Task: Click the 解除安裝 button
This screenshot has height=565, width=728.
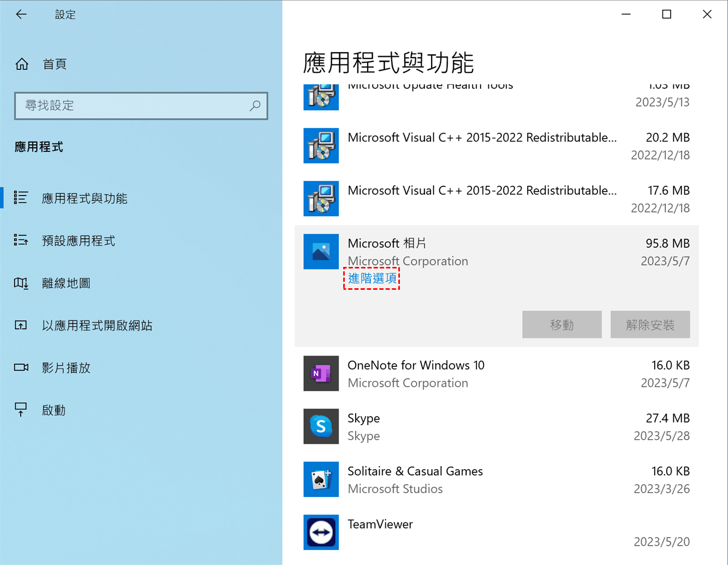Action: coord(650,325)
